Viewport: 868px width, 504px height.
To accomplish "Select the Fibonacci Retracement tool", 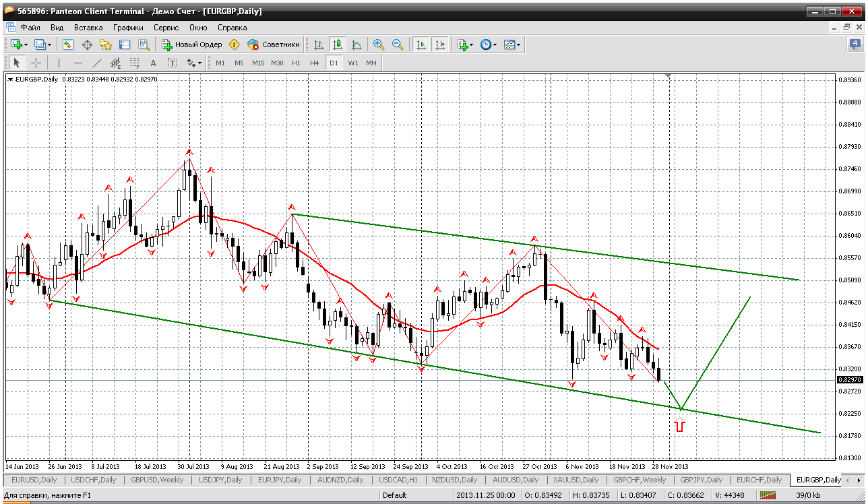I will pos(135,63).
